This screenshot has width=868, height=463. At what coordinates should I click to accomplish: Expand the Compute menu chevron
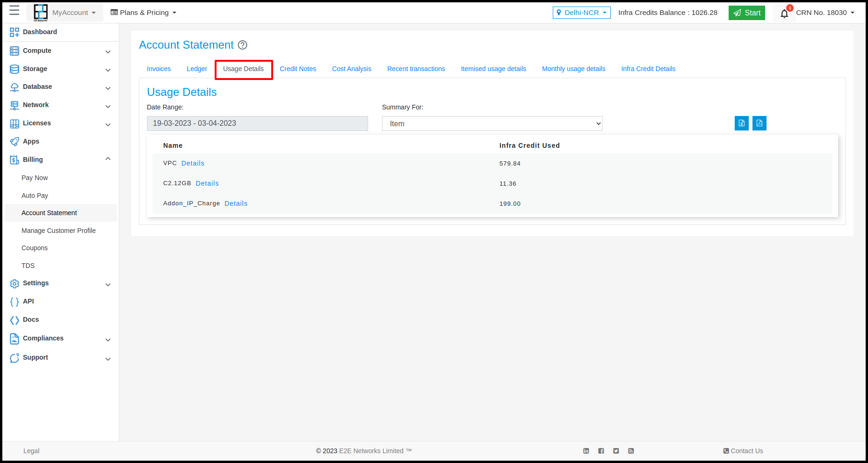coord(108,52)
